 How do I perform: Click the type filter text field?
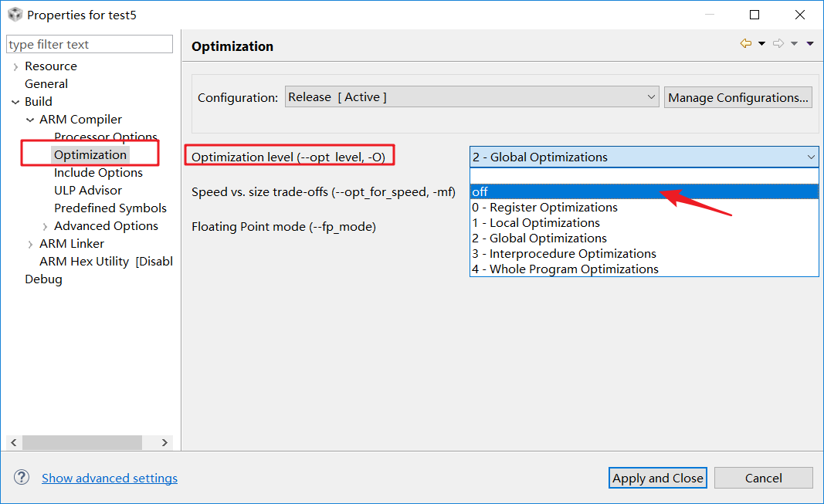click(90, 45)
